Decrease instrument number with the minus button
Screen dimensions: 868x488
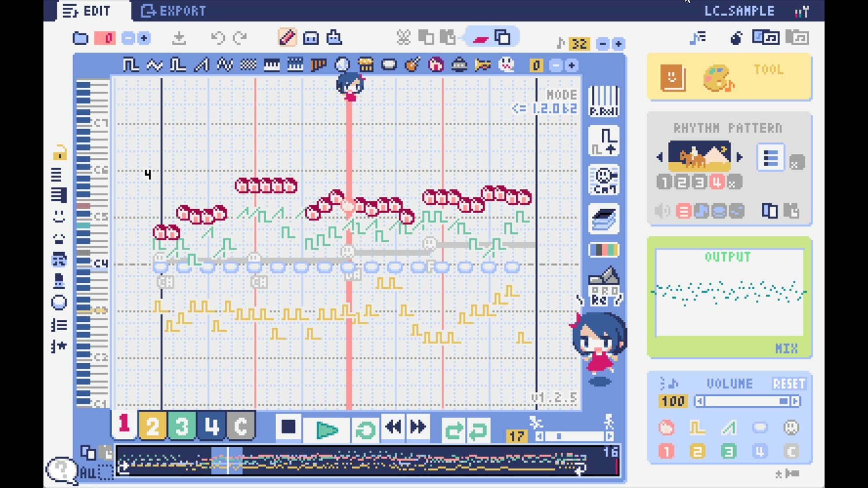(x=555, y=65)
